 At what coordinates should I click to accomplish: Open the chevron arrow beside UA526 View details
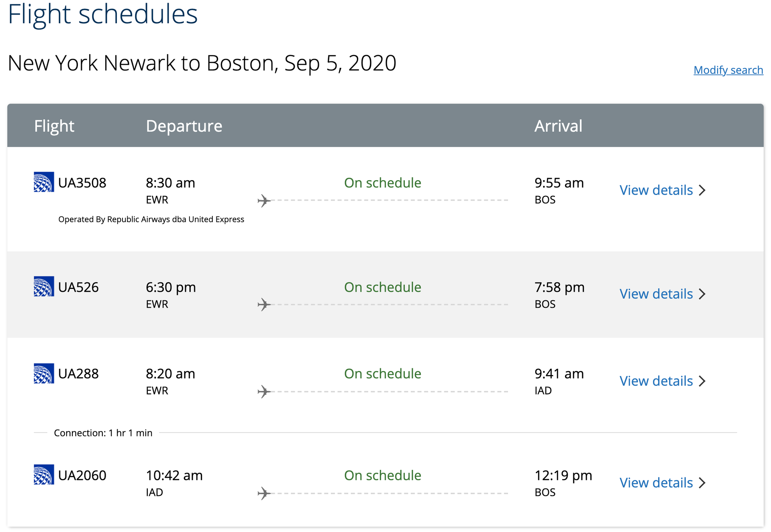[702, 294]
